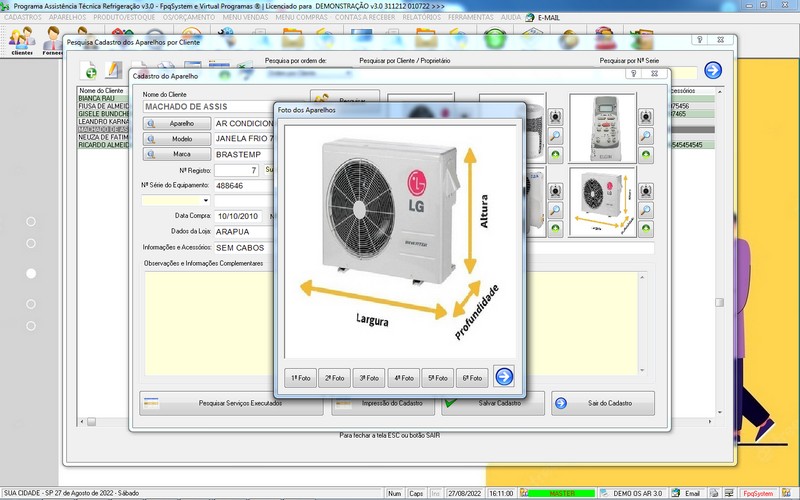The height and width of the screenshot is (500, 800).
Task: Click the E-MAIL icon in menu bar
Action: coord(530,17)
